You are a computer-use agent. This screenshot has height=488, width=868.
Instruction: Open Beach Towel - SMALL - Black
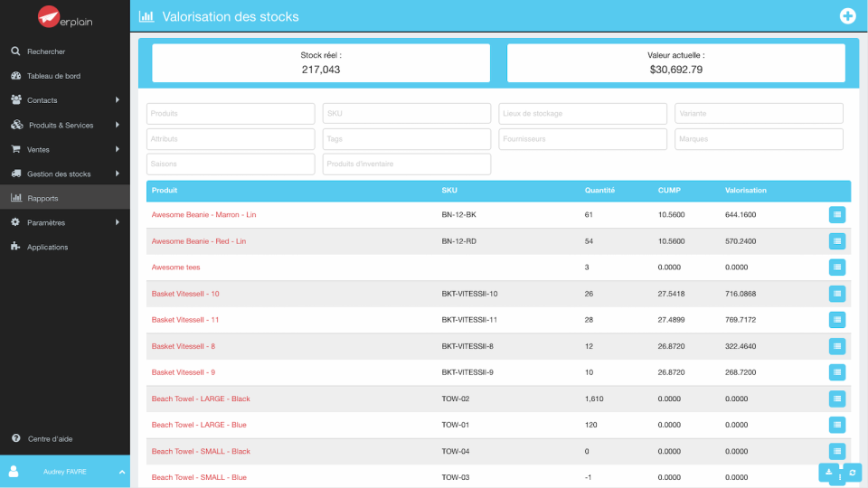[201, 452]
